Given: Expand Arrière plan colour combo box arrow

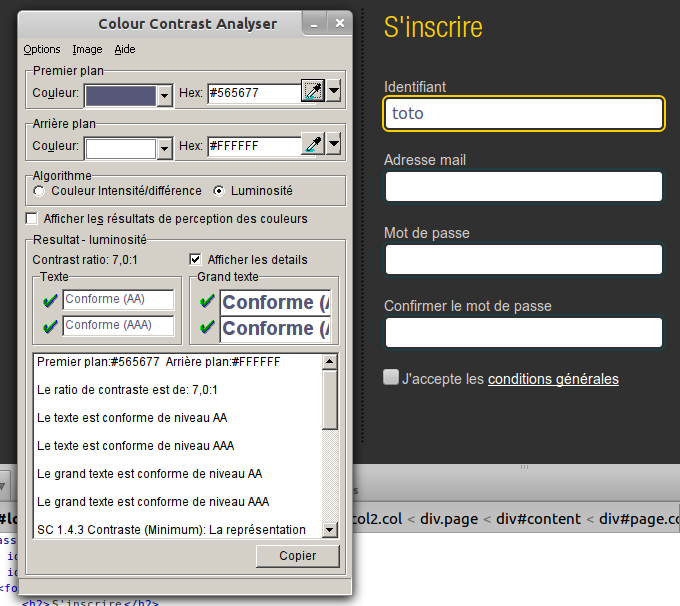Looking at the screenshot, I should pos(164,149).
